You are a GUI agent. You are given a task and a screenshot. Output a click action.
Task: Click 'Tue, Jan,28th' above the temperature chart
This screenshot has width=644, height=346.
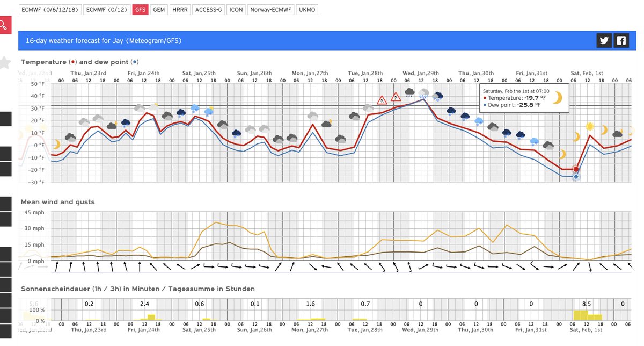[365, 73]
